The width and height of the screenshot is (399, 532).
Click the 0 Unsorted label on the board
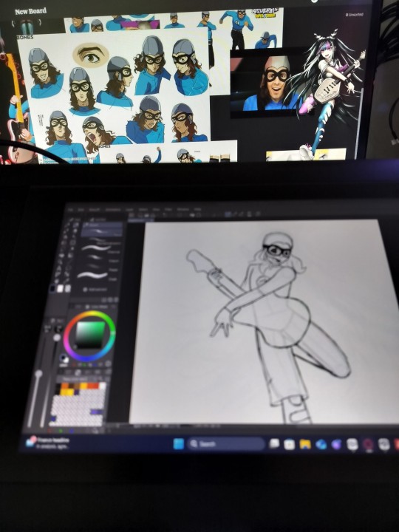click(x=355, y=15)
